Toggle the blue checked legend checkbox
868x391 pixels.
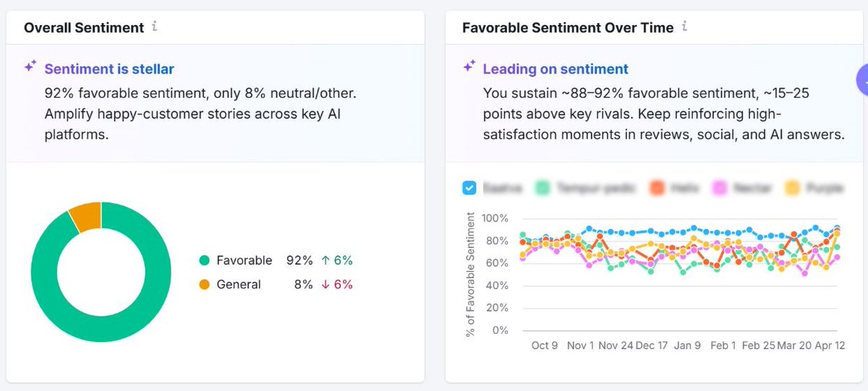[469, 188]
